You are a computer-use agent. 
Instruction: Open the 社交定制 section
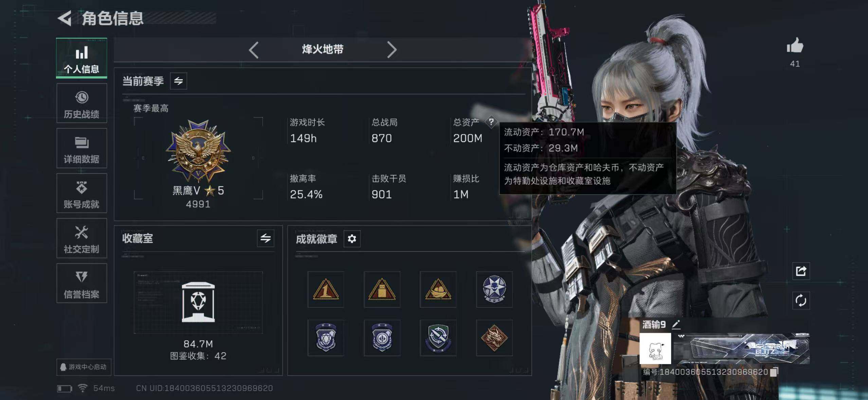coord(82,239)
